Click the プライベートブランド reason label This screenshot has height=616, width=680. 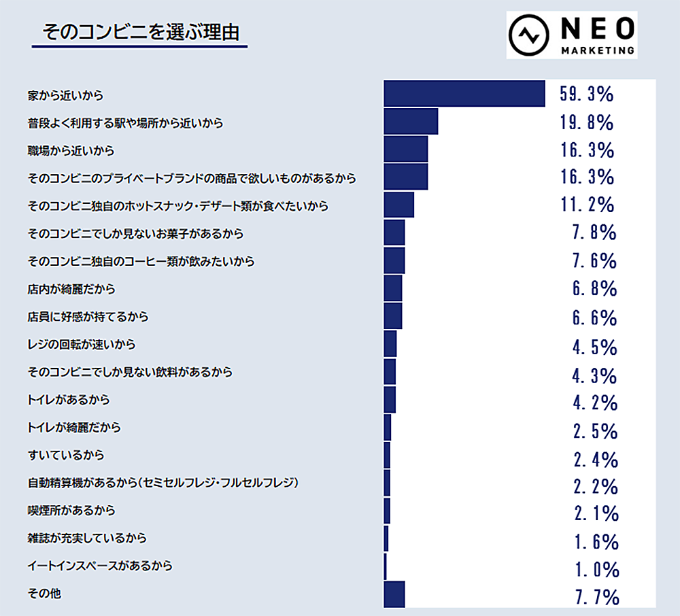(x=192, y=178)
